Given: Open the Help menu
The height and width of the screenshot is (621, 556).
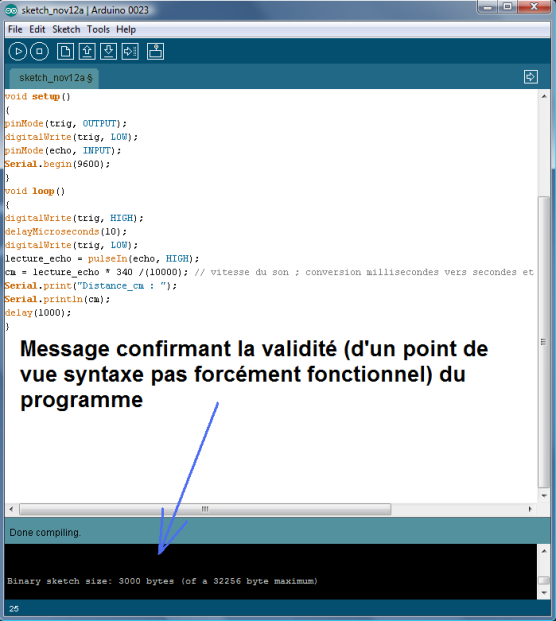Looking at the screenshot, I should click(126, 29).
